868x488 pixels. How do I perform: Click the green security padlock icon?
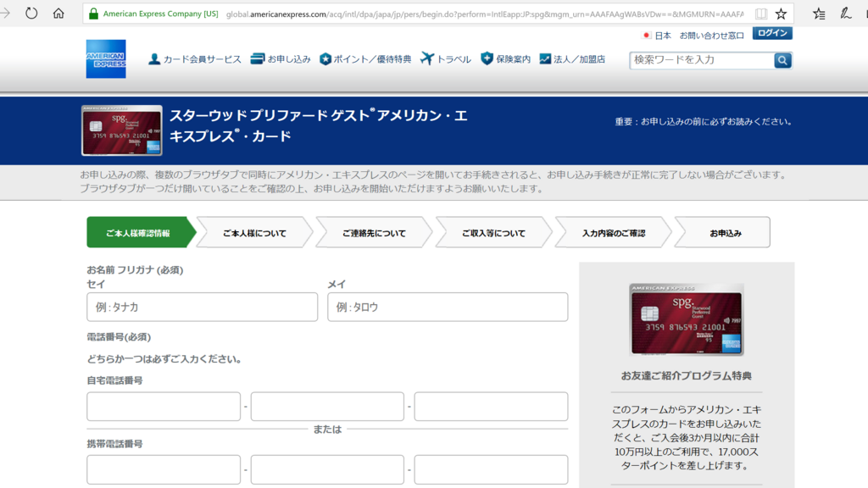click(x=93, y=14)
